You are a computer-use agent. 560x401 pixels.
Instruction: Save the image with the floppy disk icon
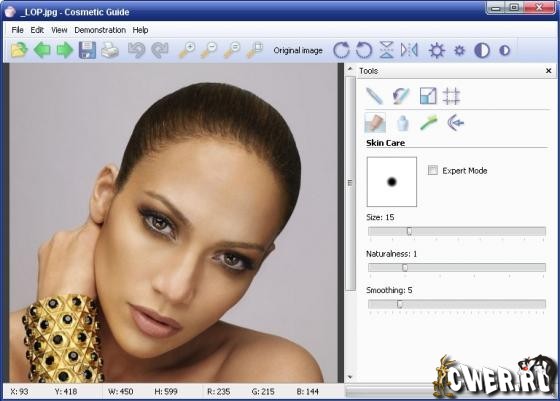(87, 50)
